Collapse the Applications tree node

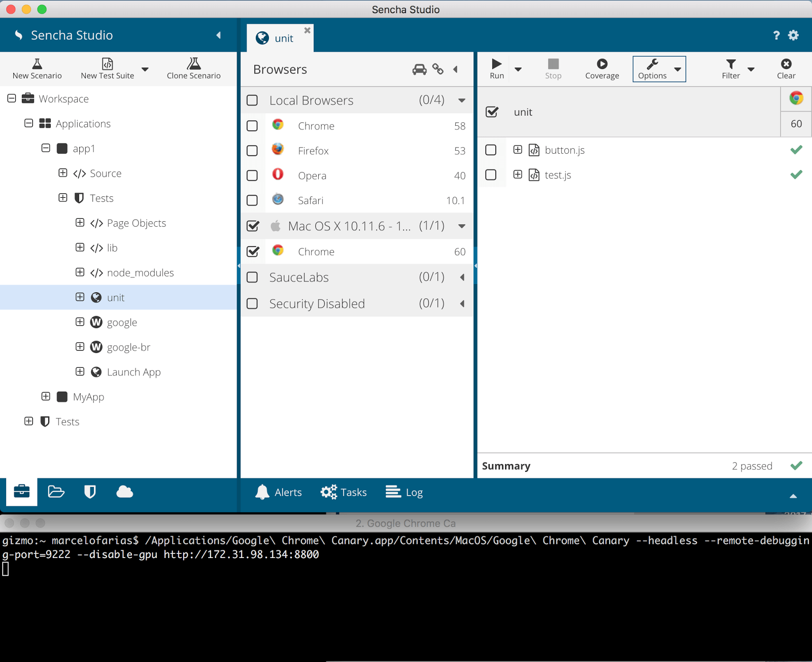click(29, 123)
